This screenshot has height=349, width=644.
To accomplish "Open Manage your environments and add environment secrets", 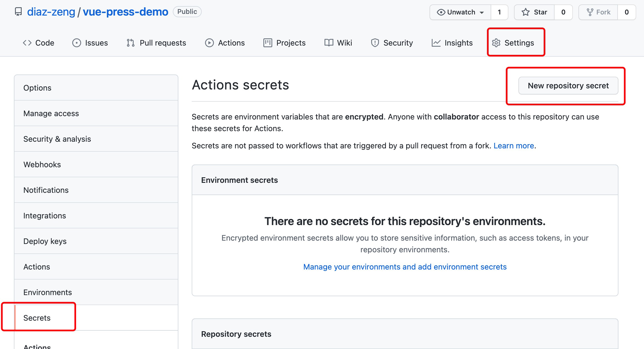I will [405, 267].
